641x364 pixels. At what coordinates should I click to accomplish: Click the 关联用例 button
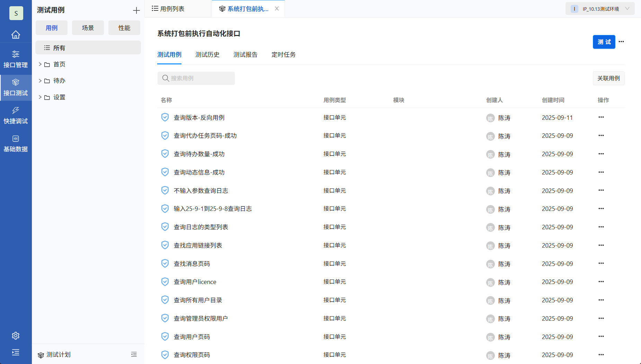click(x=608, y=78)
